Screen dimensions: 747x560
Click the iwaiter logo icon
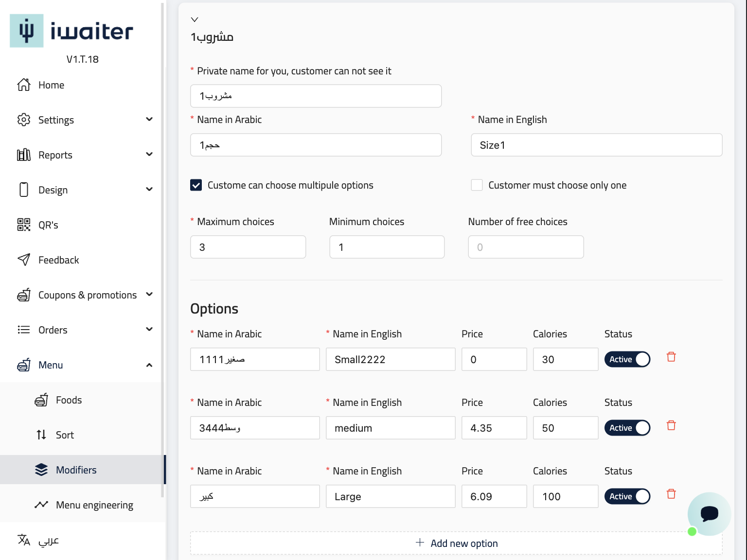[x=27, y=31]
